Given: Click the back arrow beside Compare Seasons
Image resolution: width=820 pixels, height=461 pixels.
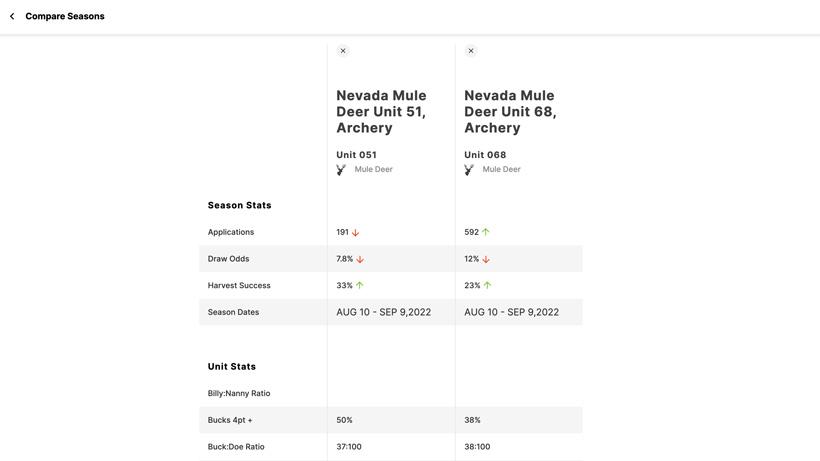Looking at the screenshot, I should click(12, 16).
